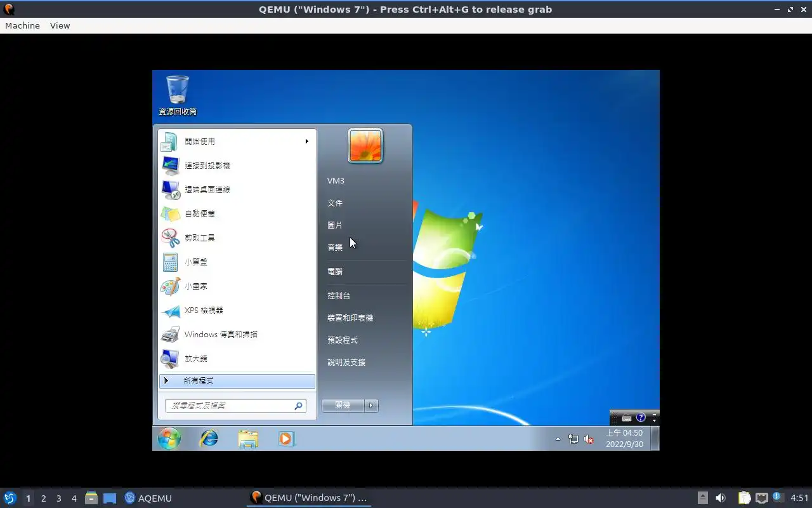Open the host application launcher icon
The height and width of the screenshot is (508, 812).
(x=10, y=498)
